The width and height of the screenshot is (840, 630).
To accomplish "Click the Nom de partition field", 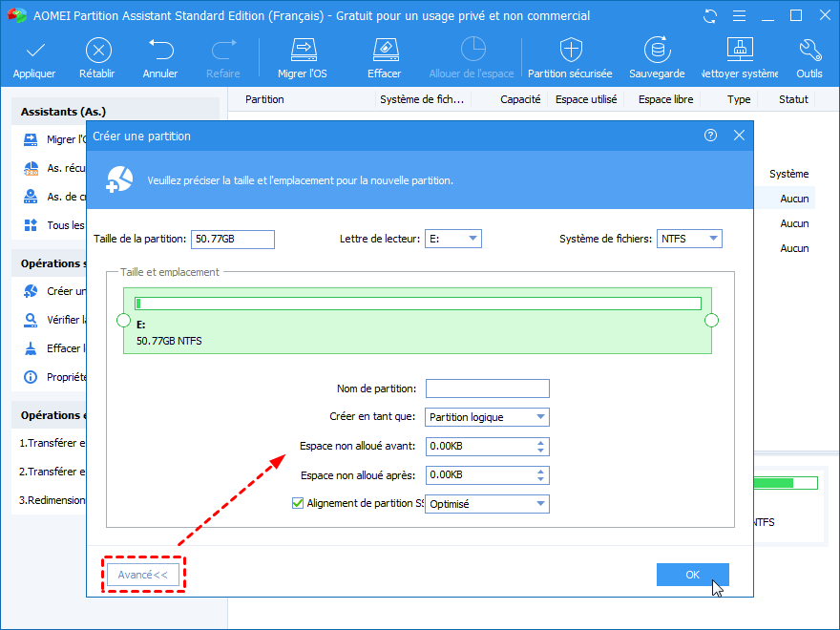I will point(488,388).
